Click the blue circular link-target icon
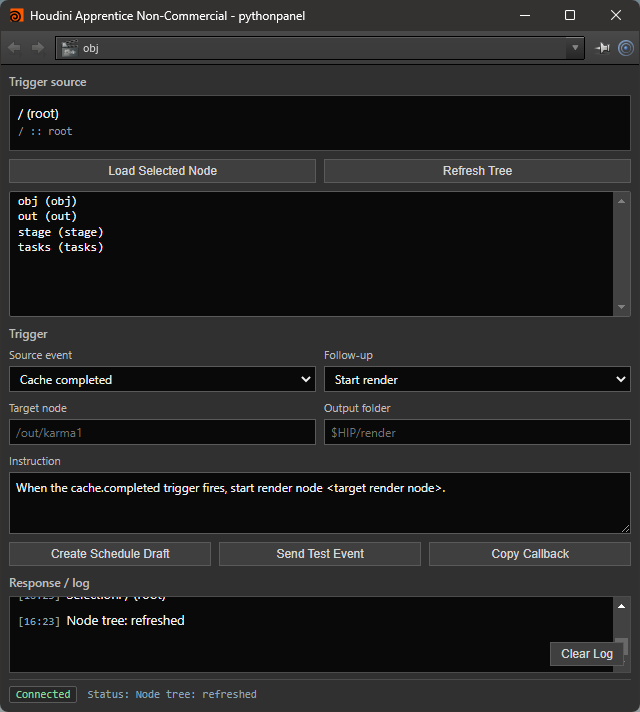 coord(626,48)
